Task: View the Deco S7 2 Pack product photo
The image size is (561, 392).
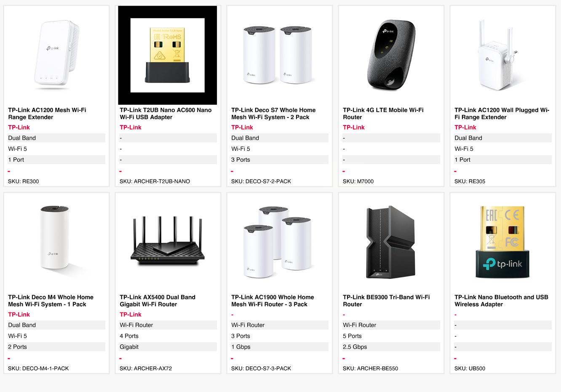Action: [279, 55]
